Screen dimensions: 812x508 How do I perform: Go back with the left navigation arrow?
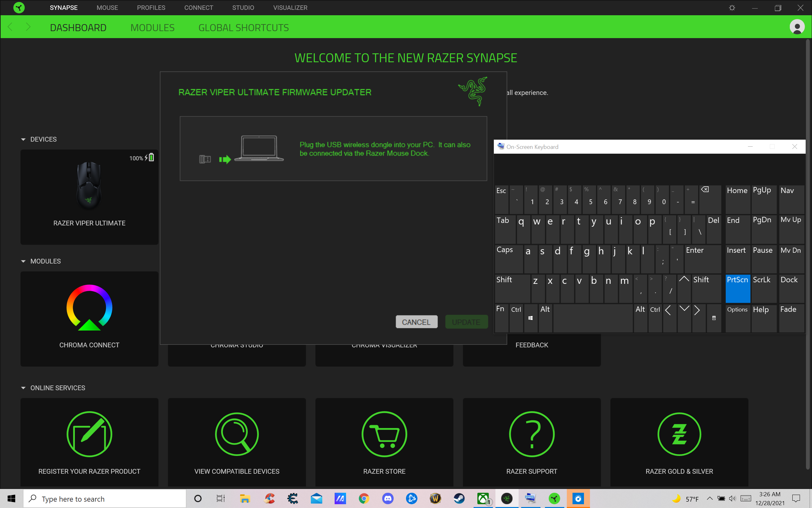10,27
